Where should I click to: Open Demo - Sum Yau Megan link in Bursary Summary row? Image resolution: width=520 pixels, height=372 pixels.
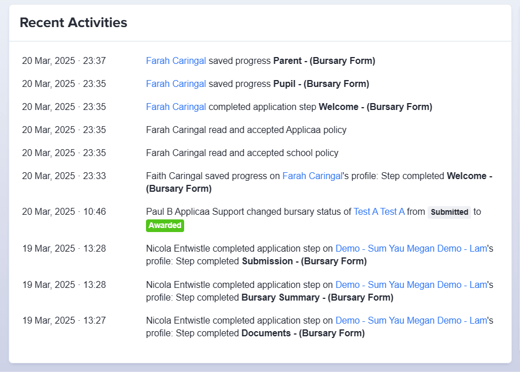click(411, 285)
